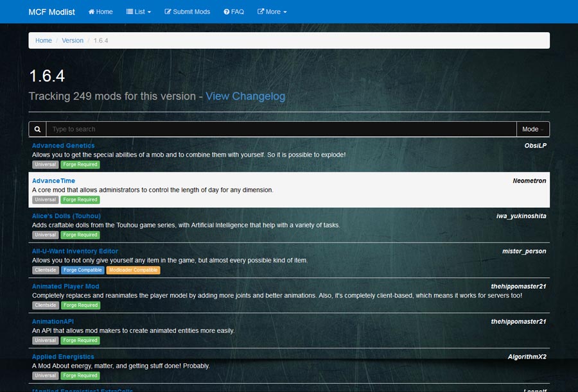Expand the More dropdown menu

272,12
